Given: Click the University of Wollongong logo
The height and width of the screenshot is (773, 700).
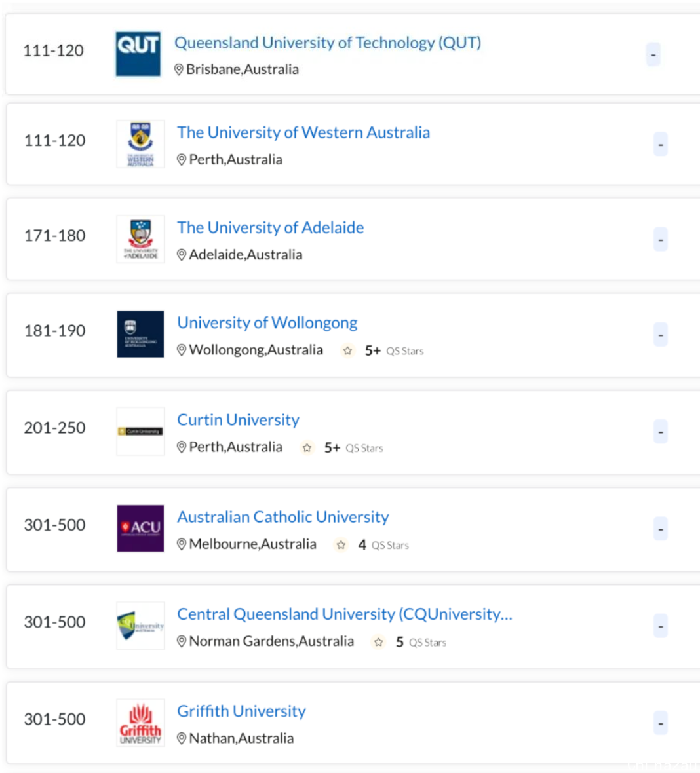Looking at the screenshot, I should point(141,334).
